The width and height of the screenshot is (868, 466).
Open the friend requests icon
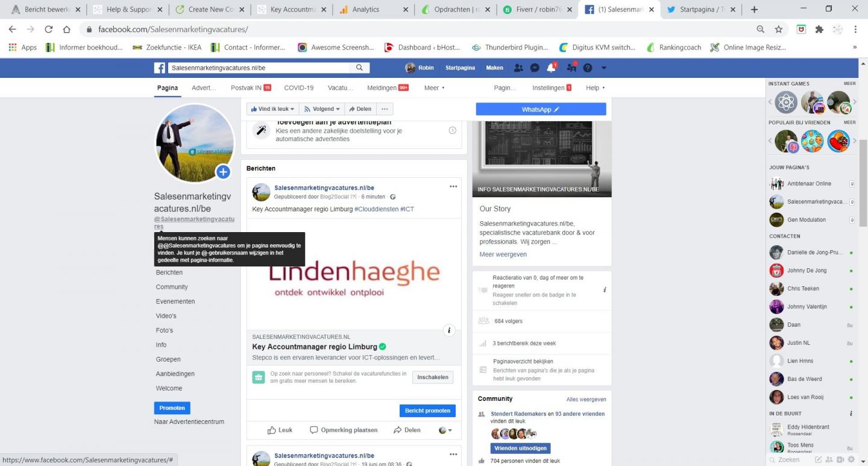518,68
